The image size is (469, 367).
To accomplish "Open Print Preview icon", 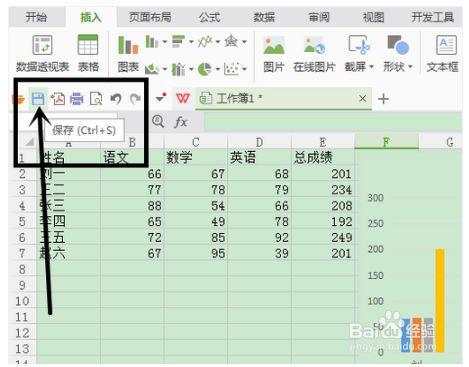I will click(96, 99).
